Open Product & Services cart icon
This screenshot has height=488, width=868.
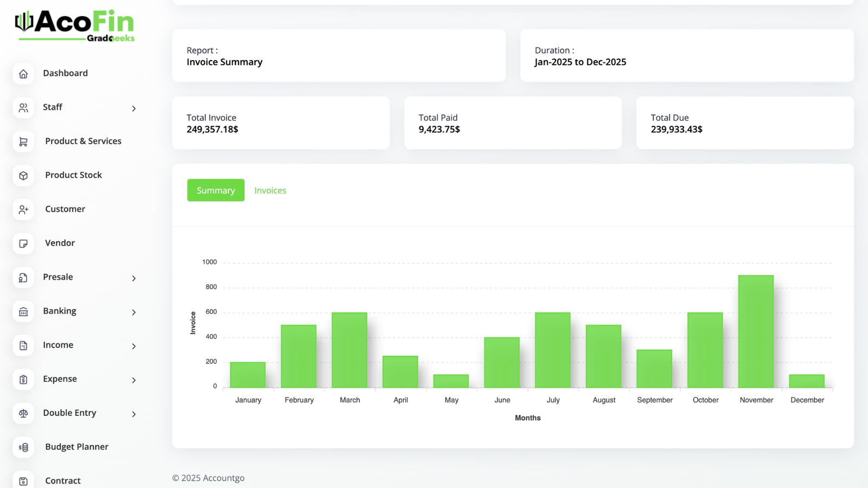(23, 142)
